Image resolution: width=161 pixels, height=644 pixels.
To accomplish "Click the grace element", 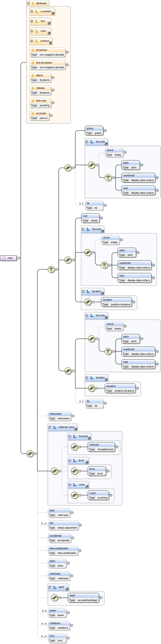I will coord(94,130).
